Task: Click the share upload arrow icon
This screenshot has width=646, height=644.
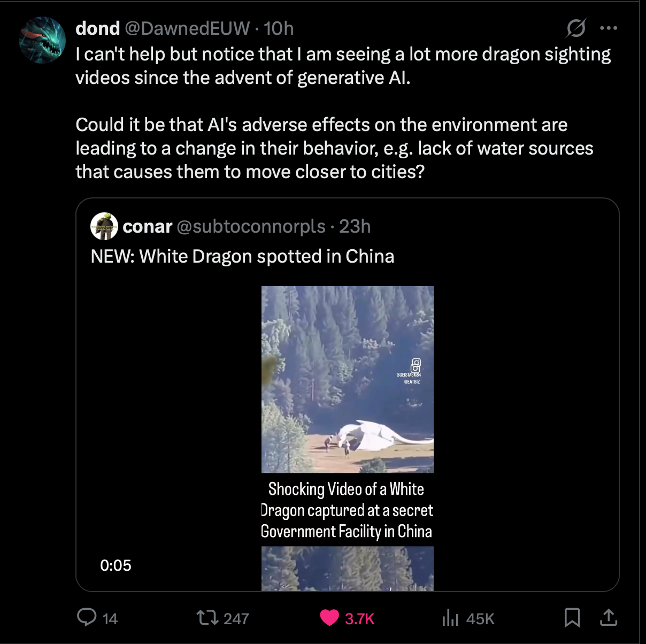Action: point(608,618)
